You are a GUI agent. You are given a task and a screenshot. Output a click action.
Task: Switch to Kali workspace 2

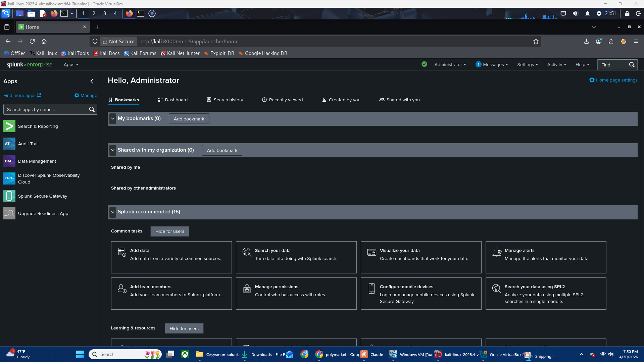pos(94,13)
